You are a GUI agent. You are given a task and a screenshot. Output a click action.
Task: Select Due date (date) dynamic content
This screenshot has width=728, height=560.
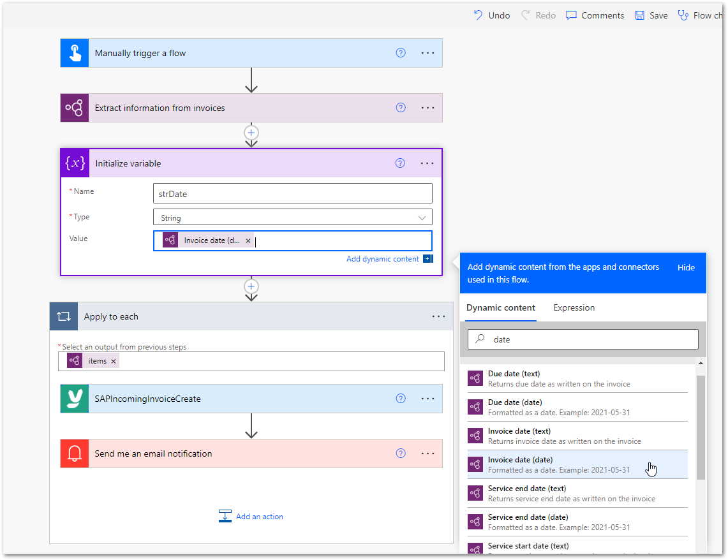[x=577, y=408]
